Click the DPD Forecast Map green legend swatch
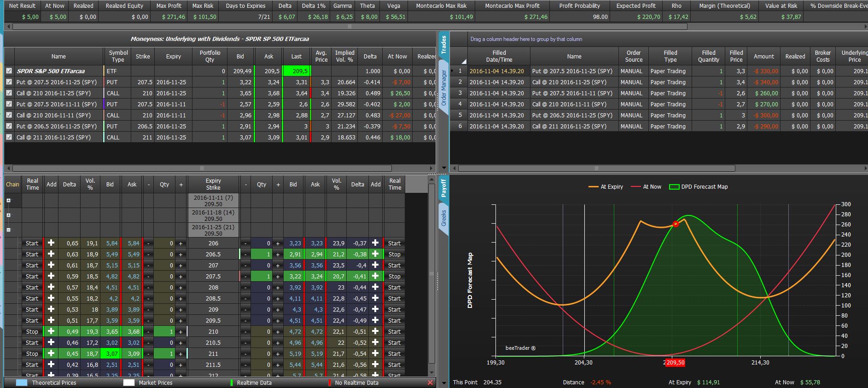The width and height of the screenshot is (868, 388). coord(674,187)
